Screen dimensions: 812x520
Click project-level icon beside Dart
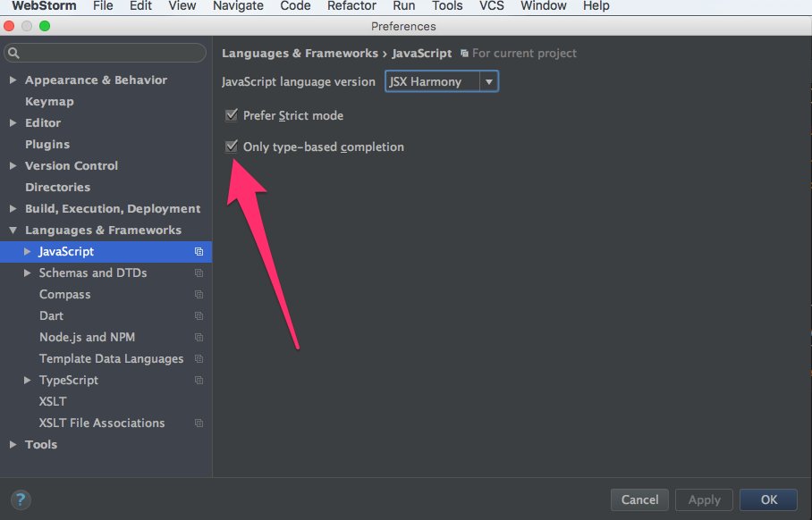click(199, 315)
